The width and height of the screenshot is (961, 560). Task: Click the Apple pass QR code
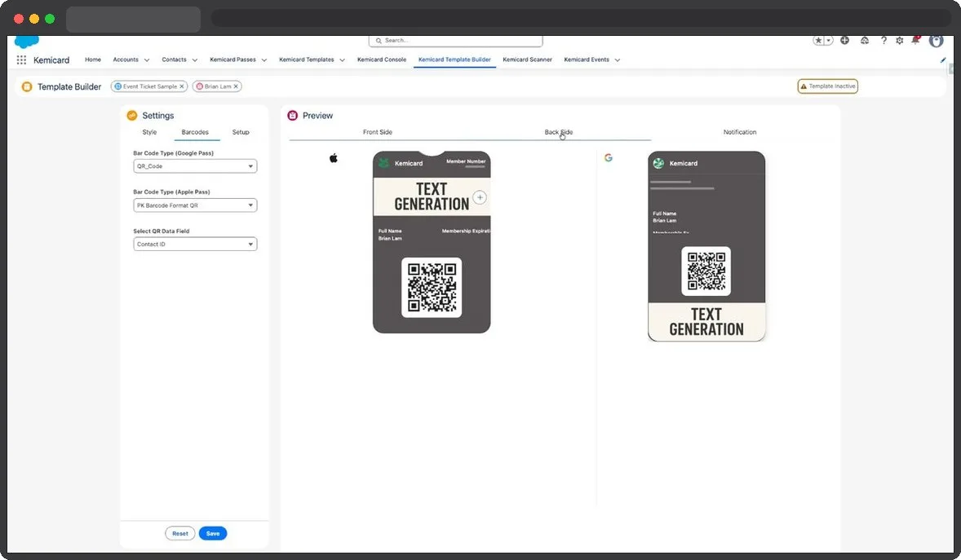click(x=432, y=288)
